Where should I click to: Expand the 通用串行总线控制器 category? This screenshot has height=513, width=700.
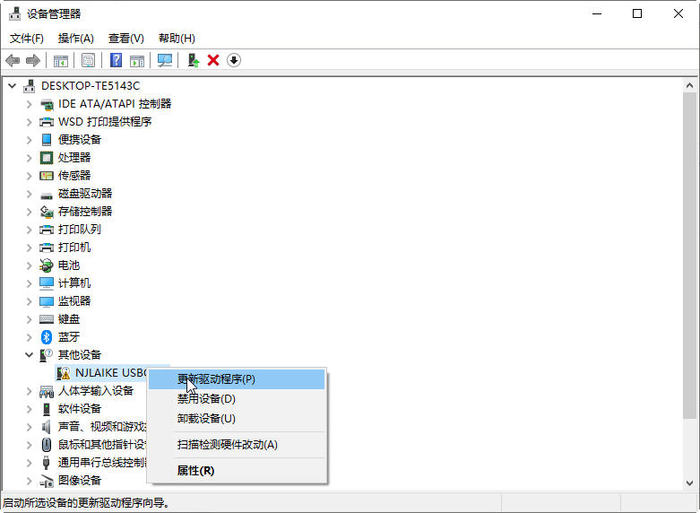coord(29,462)
